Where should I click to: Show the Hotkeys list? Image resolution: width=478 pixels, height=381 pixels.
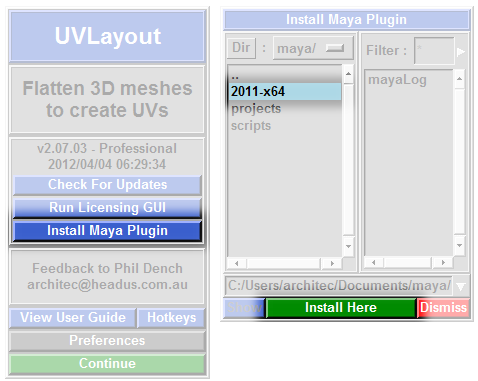(171, 318)
